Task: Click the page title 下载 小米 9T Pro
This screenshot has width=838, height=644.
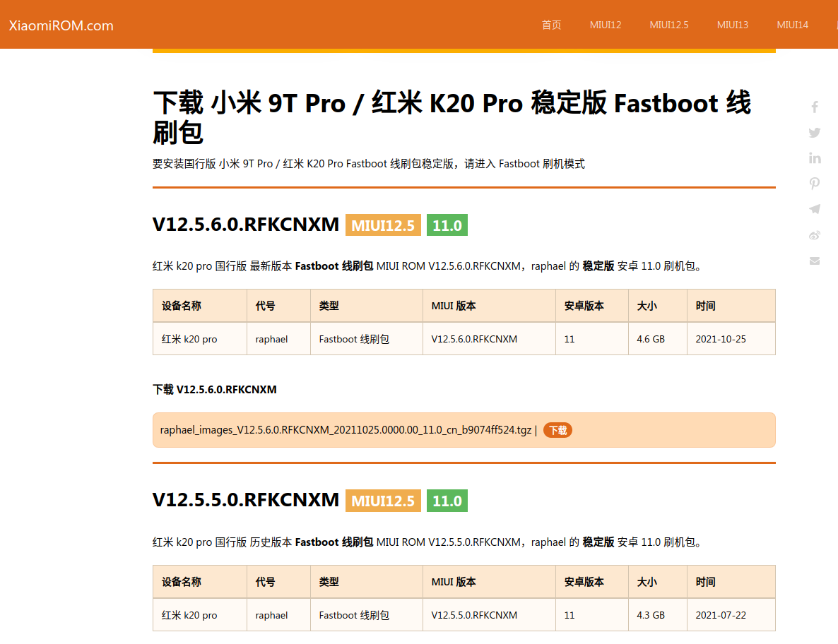Action: [x=452, y=117]
